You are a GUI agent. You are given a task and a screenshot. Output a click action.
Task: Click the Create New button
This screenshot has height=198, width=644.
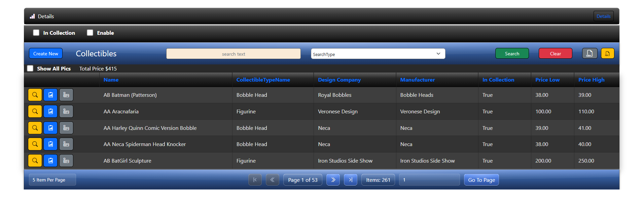pos(46,54)
